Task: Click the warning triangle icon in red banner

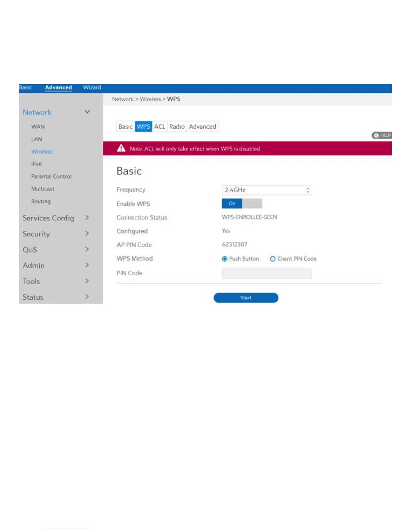Action: tap(121, 148)
